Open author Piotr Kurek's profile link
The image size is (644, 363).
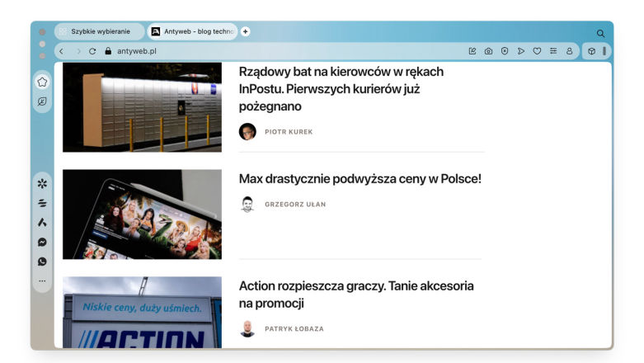point(289,132)
